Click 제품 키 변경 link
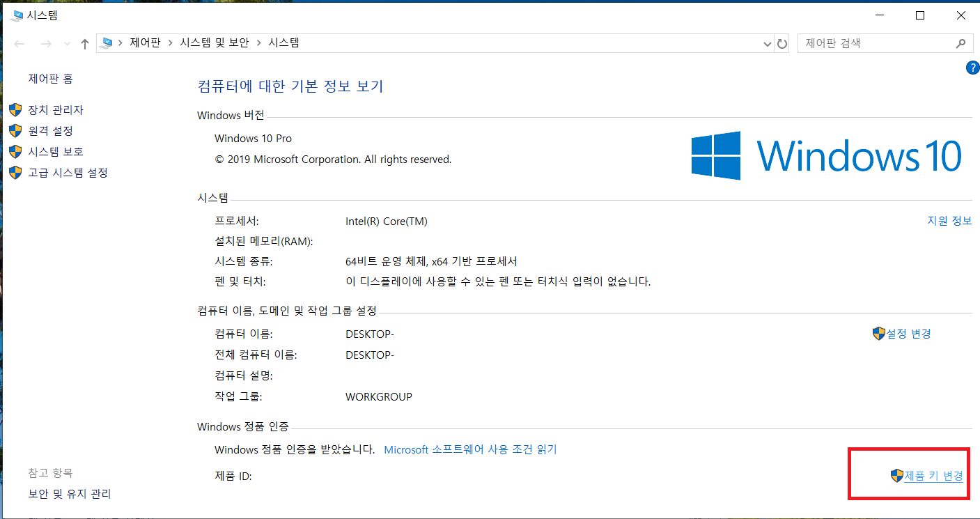The width and height of the screenshot is (980, 519). point(933,476)
